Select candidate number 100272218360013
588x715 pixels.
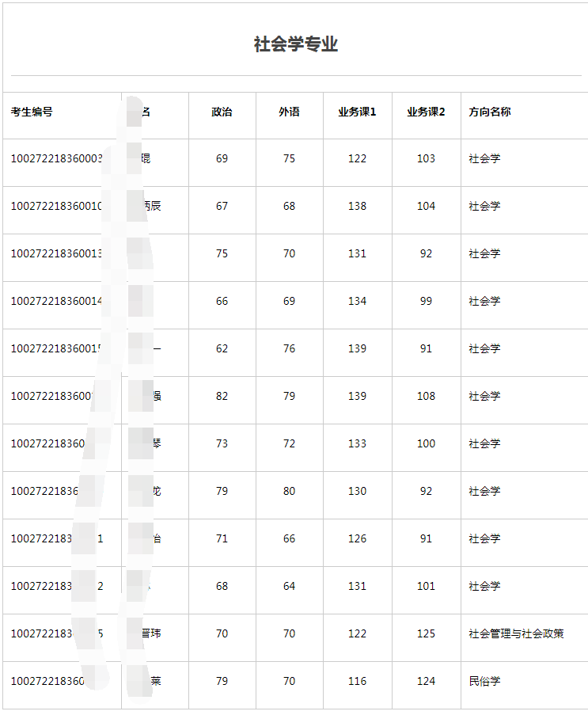coord(57,253)
